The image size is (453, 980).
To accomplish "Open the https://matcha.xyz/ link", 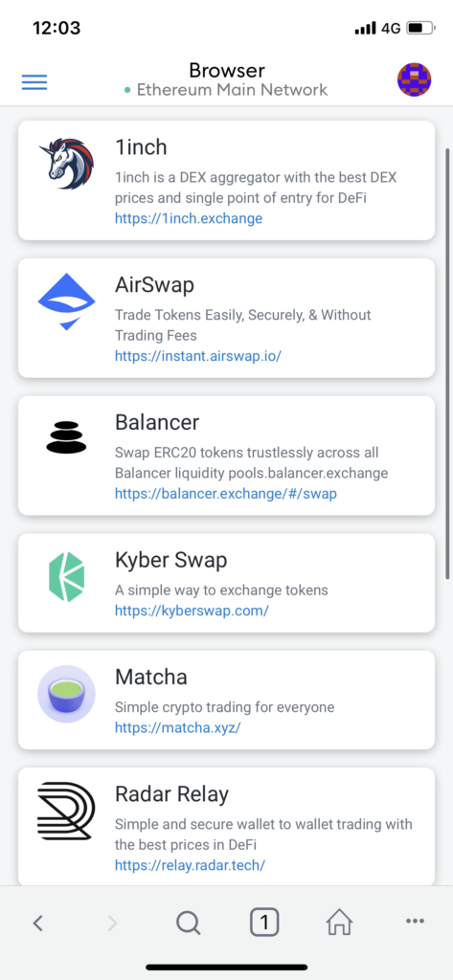I will coord(178,727).
